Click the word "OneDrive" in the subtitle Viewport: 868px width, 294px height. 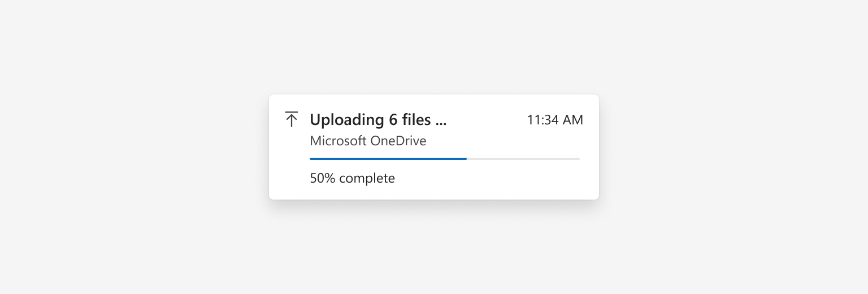398,141
